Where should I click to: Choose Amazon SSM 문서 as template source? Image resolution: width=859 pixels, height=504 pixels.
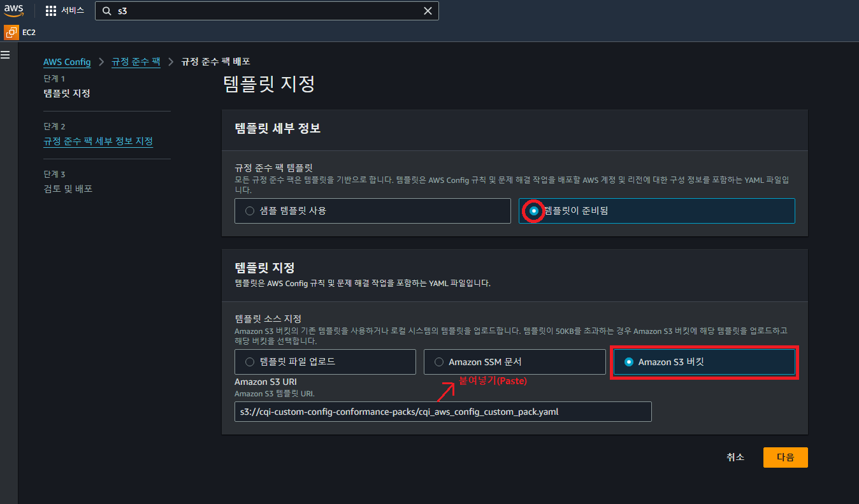pyautogui.click(x=439, y=361)
